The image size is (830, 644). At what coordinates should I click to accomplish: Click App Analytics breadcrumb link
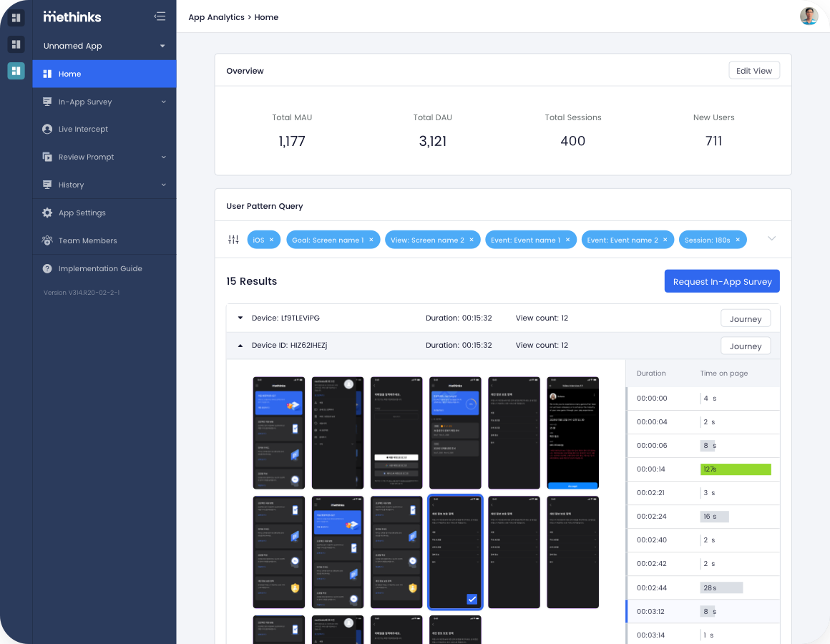217,17
